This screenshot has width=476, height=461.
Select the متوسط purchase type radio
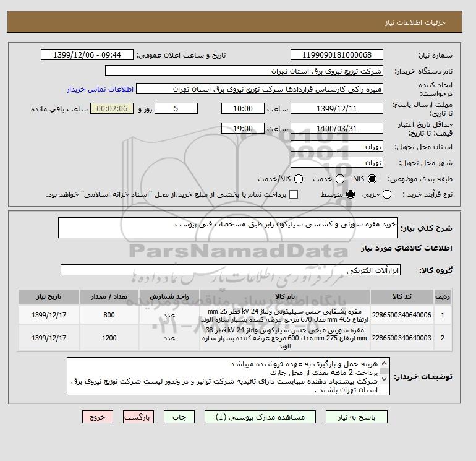click(x=351, y=194)
